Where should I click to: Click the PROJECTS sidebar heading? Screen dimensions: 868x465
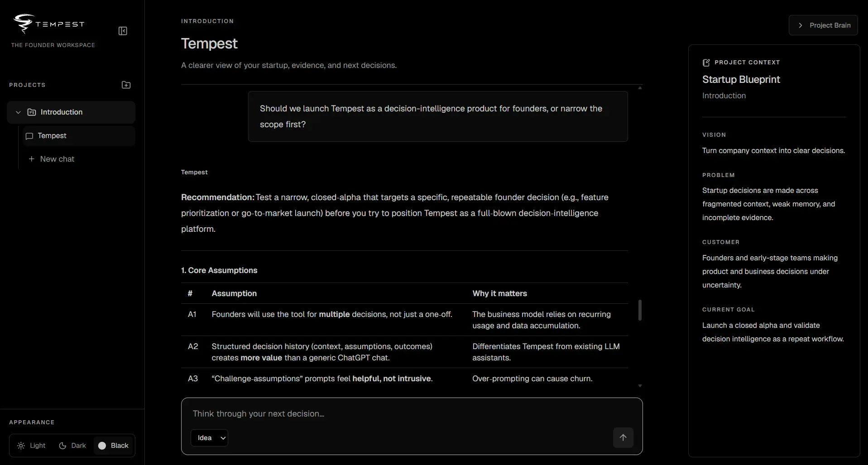[x=27, y=85]
